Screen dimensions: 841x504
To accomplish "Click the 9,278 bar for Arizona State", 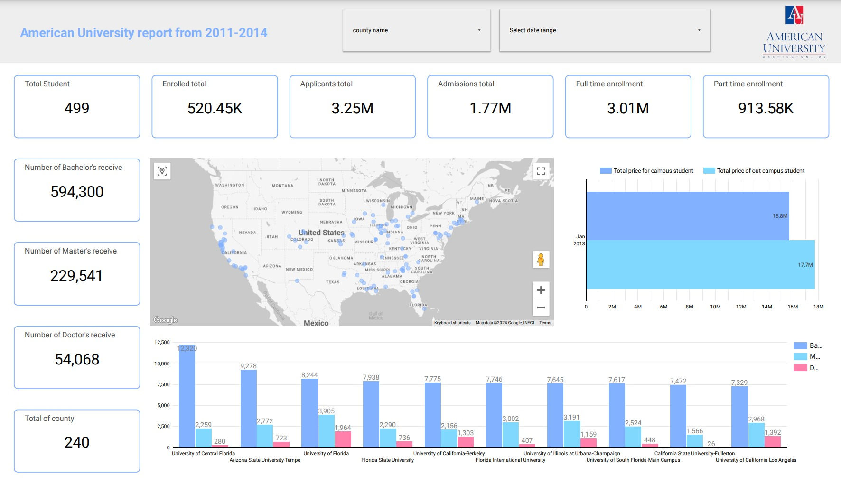I will pos(249,408).
